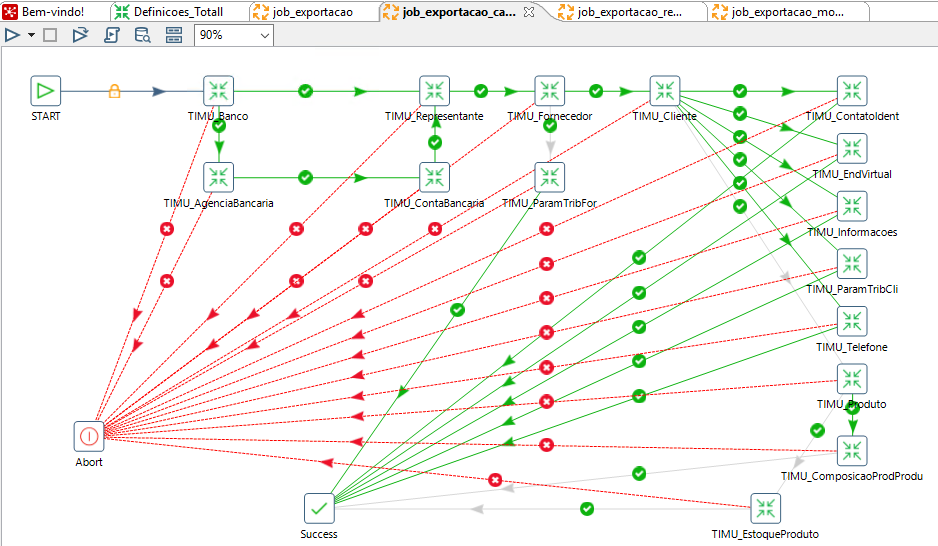The height and width of the screenshot is (546, 938).
Task: Stop the running job
Action: tap(50, 35)
